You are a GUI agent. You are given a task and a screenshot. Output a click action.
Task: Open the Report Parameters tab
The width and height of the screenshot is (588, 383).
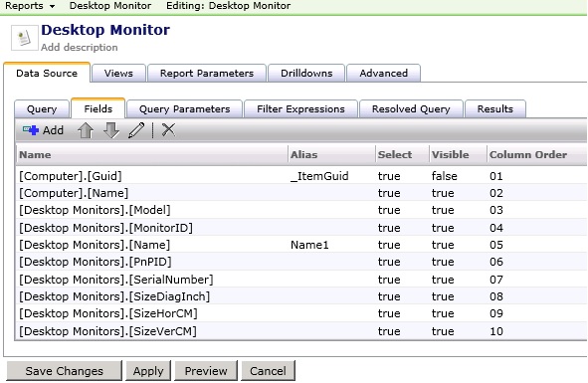pyautogui.click(x=207, y=74)
